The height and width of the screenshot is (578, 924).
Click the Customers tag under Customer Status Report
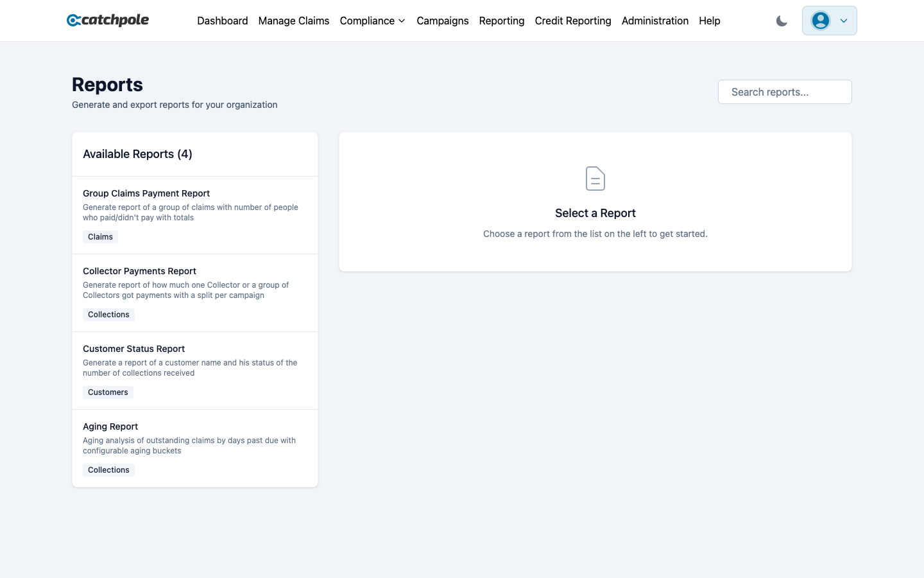[x=108, y=392]
